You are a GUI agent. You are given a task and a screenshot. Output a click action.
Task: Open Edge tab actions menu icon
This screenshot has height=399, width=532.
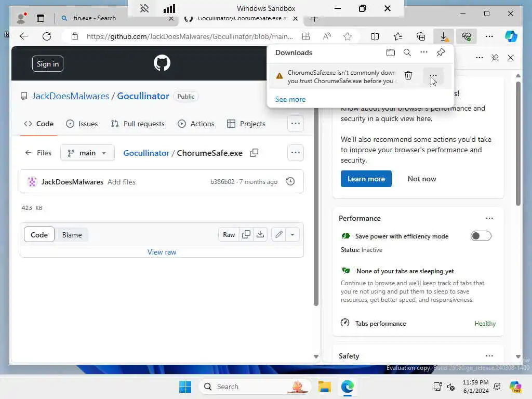[41, 18]
